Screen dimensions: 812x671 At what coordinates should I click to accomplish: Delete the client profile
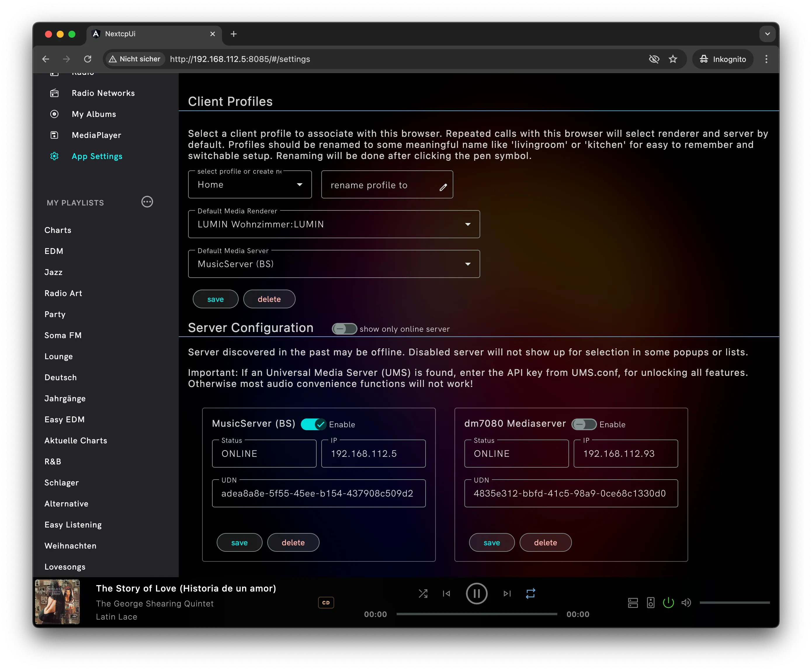pos(269,299)
